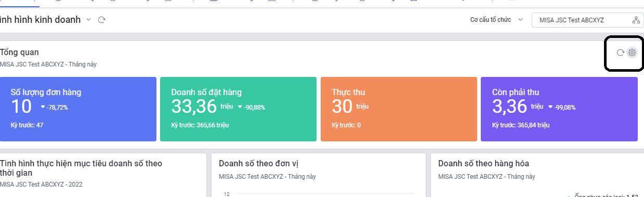
Task: Click decrease arrow on Số lượng đơn hàng
Action: click(x=43, y=107)
